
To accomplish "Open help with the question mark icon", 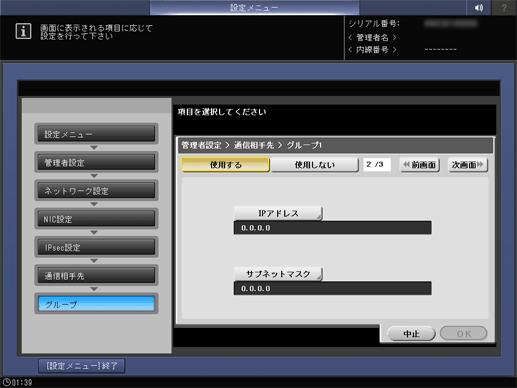I will pos(504,7).
